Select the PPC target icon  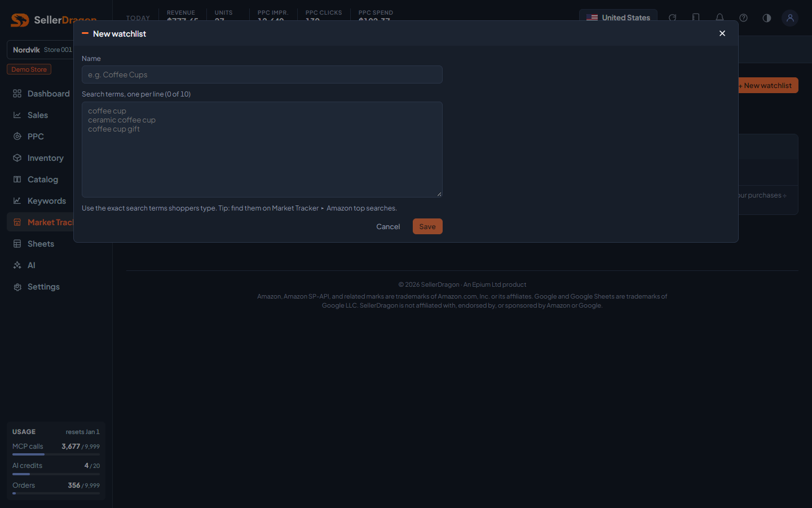[x=17, y=137]
